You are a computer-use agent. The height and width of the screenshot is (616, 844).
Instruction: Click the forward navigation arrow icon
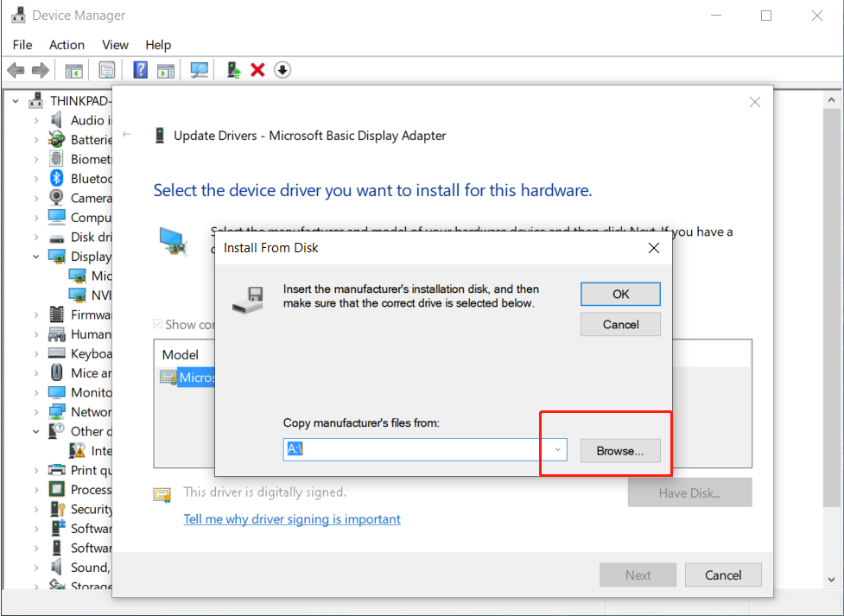39,69
